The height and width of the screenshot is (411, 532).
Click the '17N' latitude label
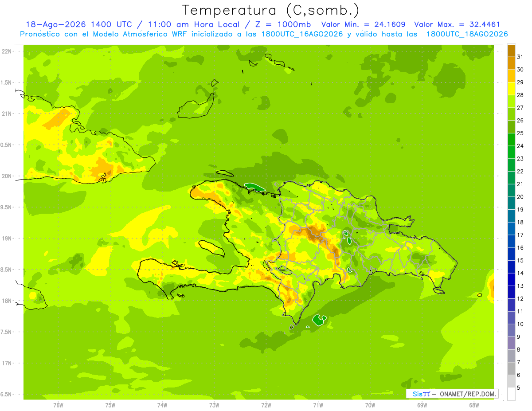click(x=6, y=363)
